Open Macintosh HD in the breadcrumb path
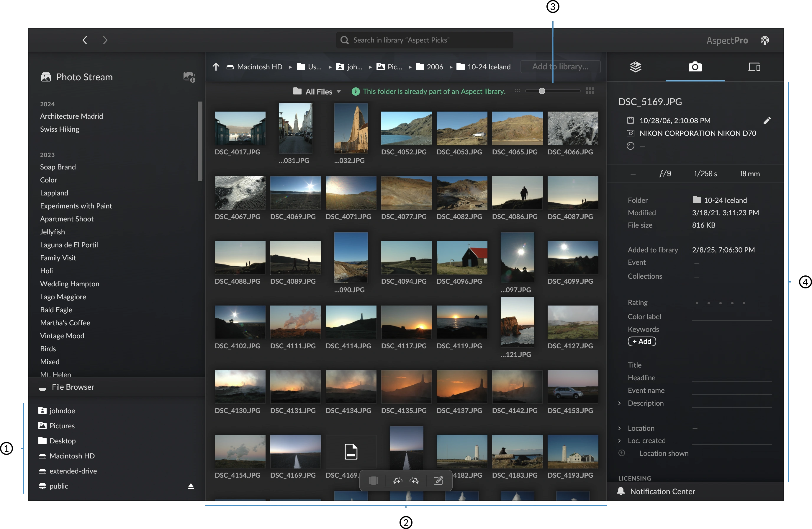The image size is (812, 529). (255, 66)
